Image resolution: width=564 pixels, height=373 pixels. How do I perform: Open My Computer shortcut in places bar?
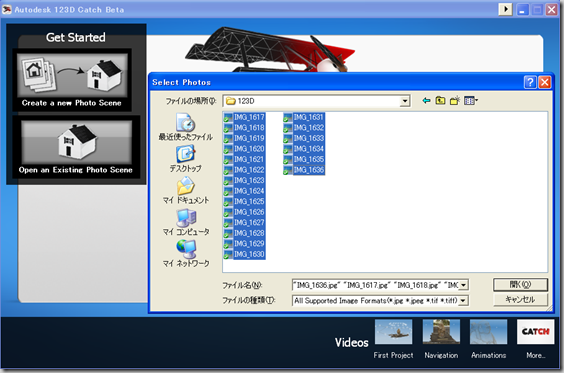point(186,222)
